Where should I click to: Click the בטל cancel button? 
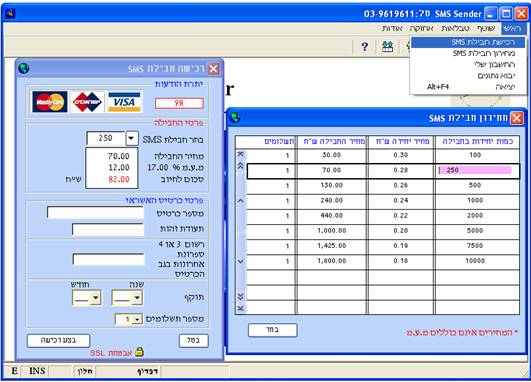point(193,340)
